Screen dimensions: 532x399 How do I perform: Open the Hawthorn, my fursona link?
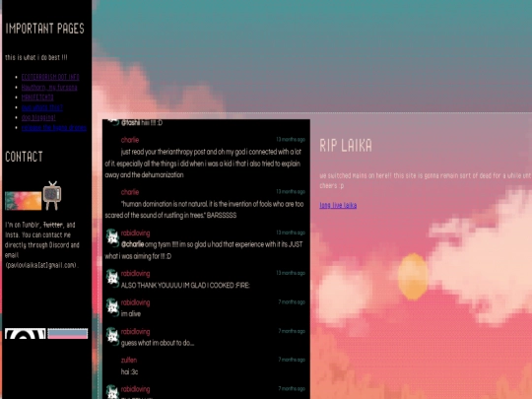tap(49, 88)
